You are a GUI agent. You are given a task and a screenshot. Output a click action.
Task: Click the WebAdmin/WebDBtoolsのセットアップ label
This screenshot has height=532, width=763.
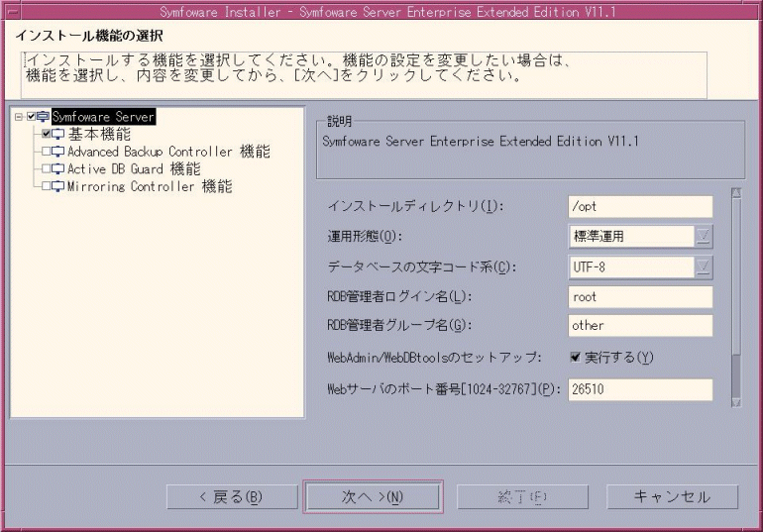coord(435,358)
